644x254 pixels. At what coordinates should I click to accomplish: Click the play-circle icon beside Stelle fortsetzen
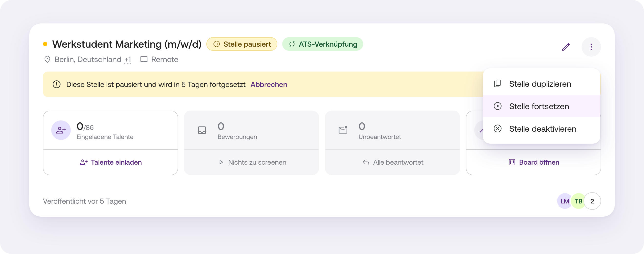497,106
